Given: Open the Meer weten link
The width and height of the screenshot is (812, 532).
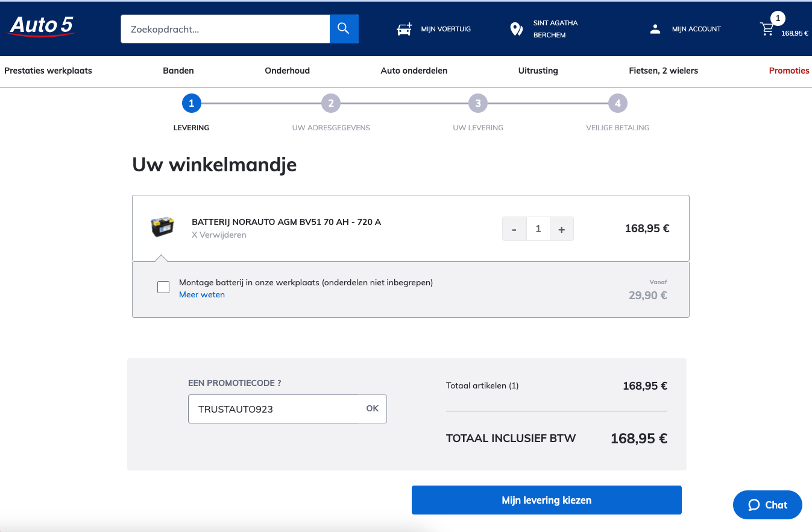Looking at the screenshot, I should click(x=202, y=294).
